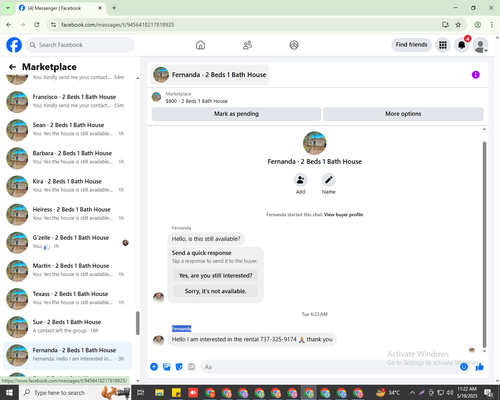The image size is (500, 400).
Task: Click the Windows taskbar search box
Action: (x=75, y=392)
